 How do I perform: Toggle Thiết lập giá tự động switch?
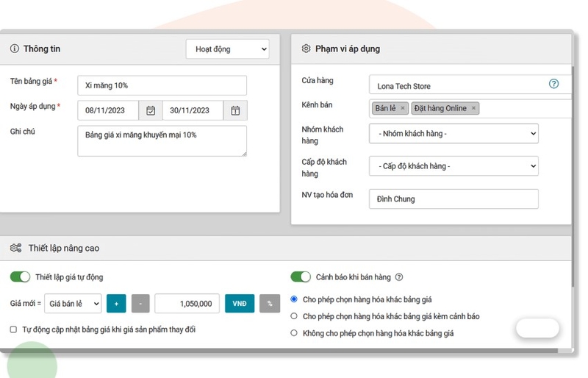pyautogui.click(x=20, y=277)
